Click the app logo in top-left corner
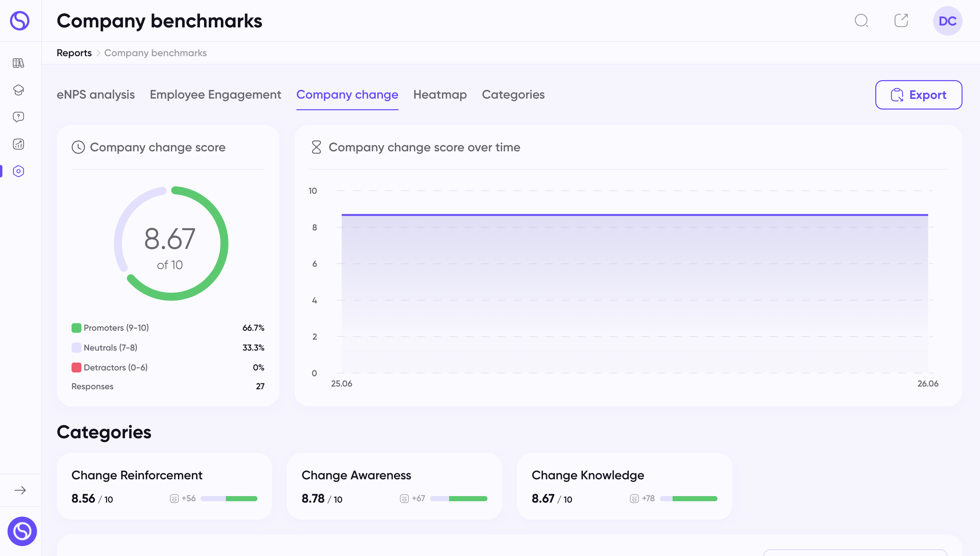Screen dimensions: 980x556 click(x=20, y=21)
